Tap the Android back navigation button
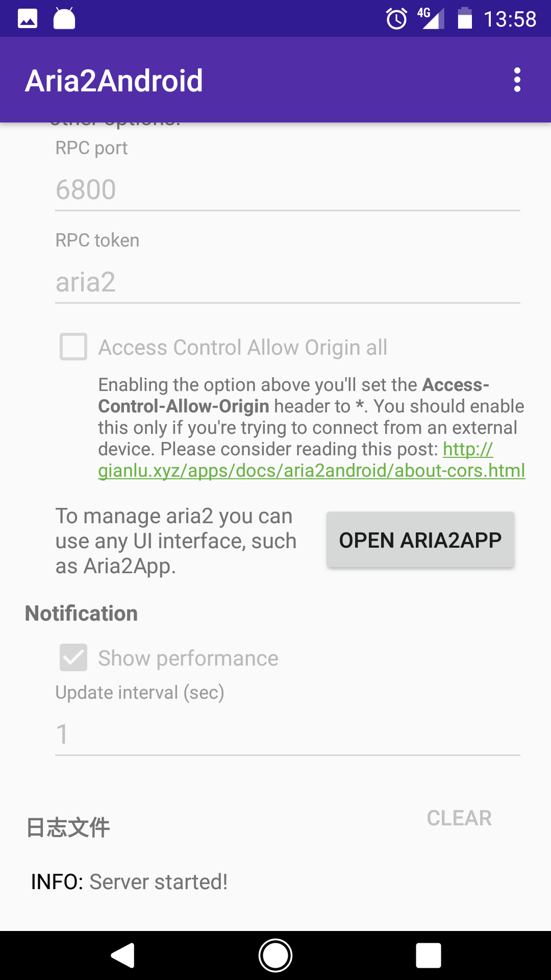Viewport: 551px width, 980px height. tap(123, 955)
